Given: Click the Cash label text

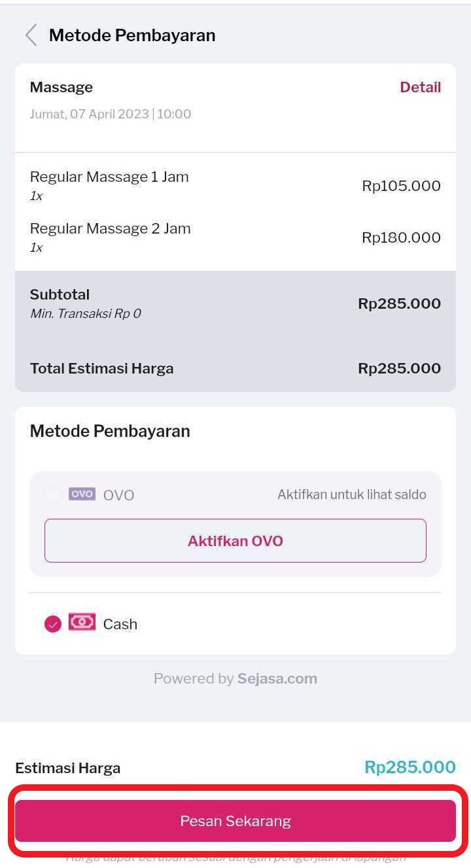Looking at the screenshot, I should [120, 625].
